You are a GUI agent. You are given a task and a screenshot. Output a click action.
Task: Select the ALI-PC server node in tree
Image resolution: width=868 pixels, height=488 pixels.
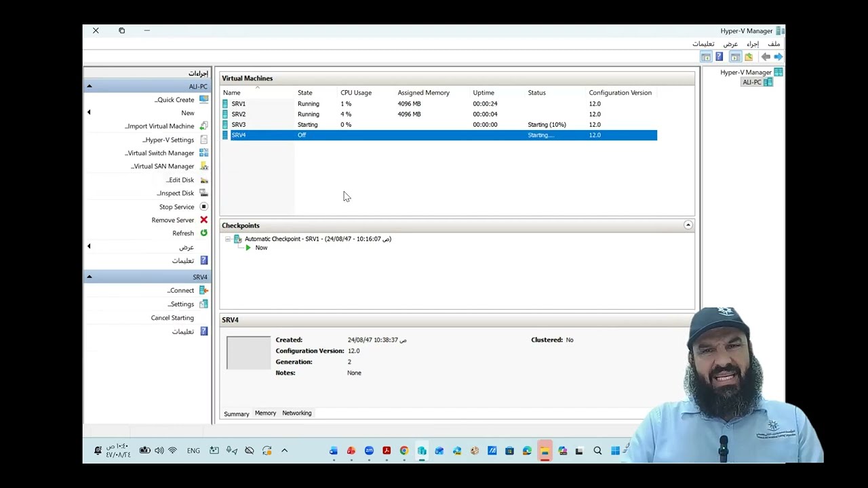point(757,82)
